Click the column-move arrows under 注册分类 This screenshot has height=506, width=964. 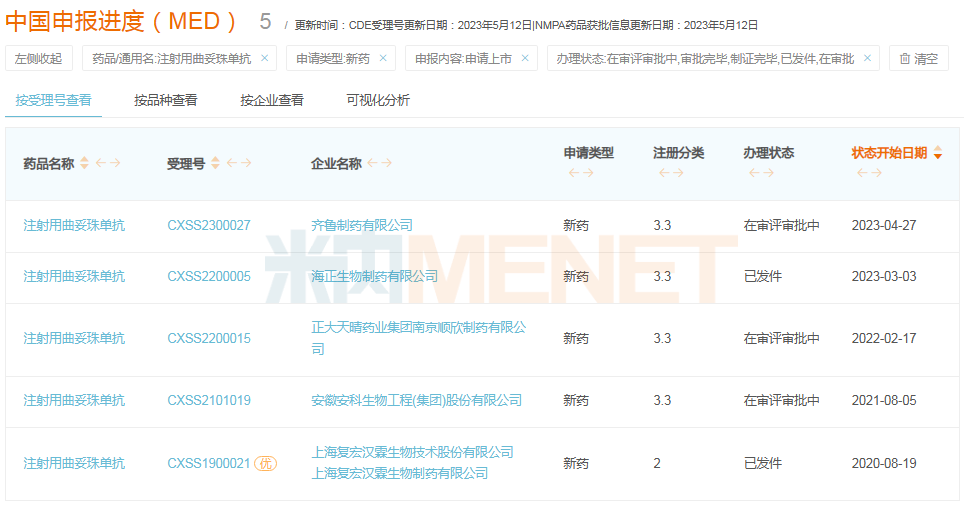point(671,173)
